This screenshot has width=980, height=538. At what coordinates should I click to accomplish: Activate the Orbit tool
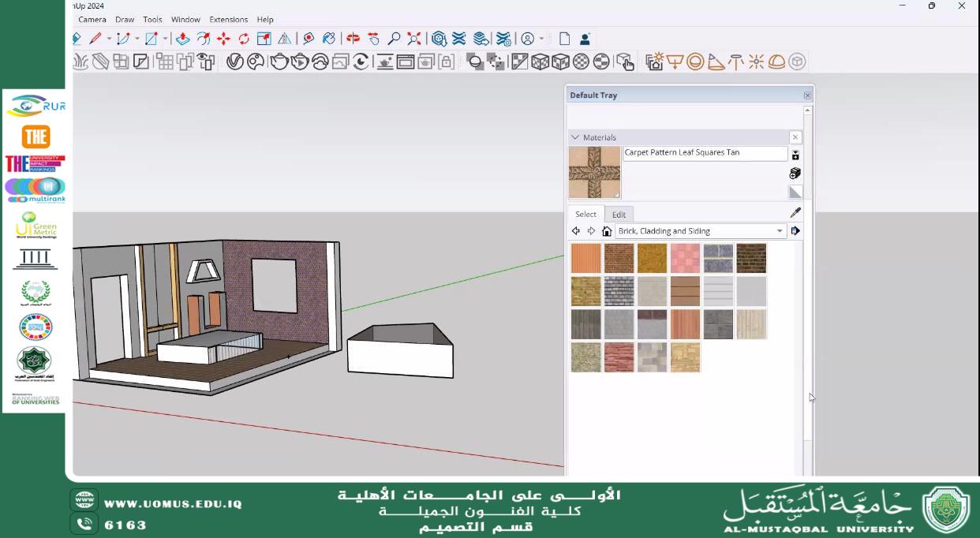(x=353, y=38)
